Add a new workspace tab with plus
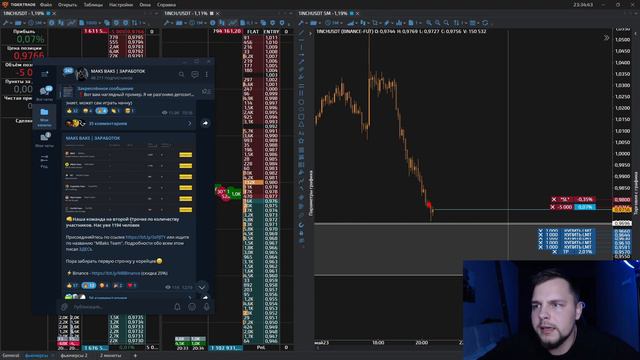Viewport: 640px width, 360px height. click(135, 356)
